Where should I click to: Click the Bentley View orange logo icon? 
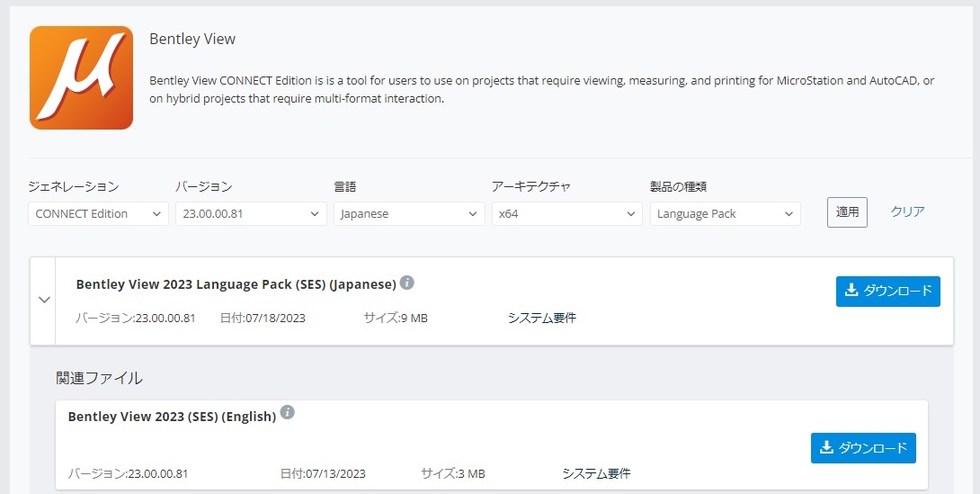81,77
